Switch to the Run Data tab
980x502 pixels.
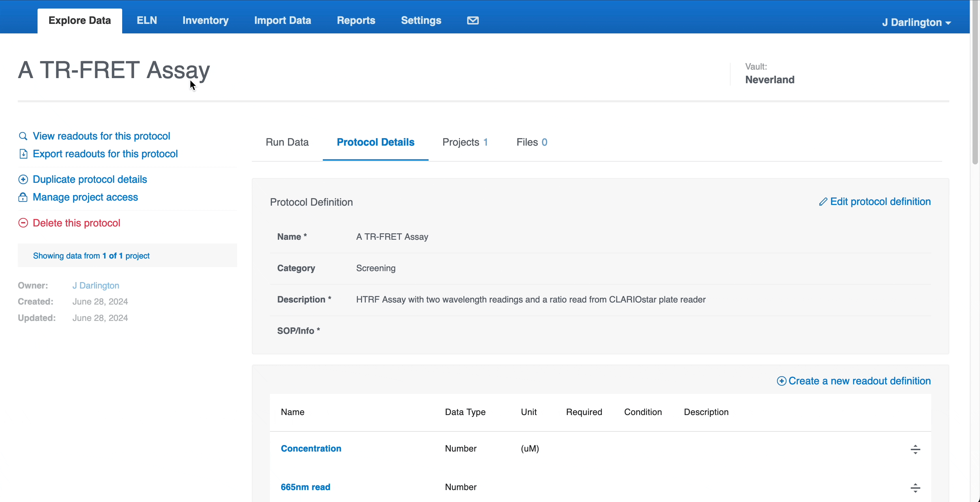(287, 142)
